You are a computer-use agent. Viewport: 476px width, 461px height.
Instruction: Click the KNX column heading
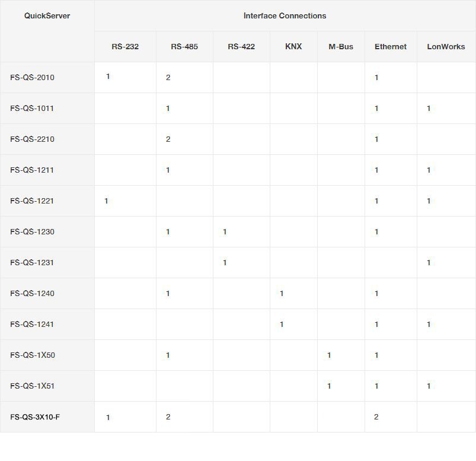pyautogui.click(x=293, y=46)
